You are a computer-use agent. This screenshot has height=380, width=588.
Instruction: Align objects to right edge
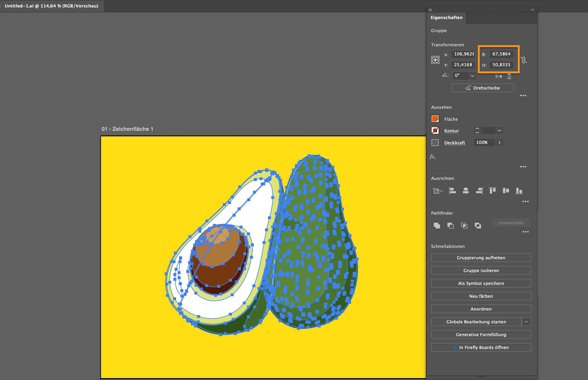[479, 191]
